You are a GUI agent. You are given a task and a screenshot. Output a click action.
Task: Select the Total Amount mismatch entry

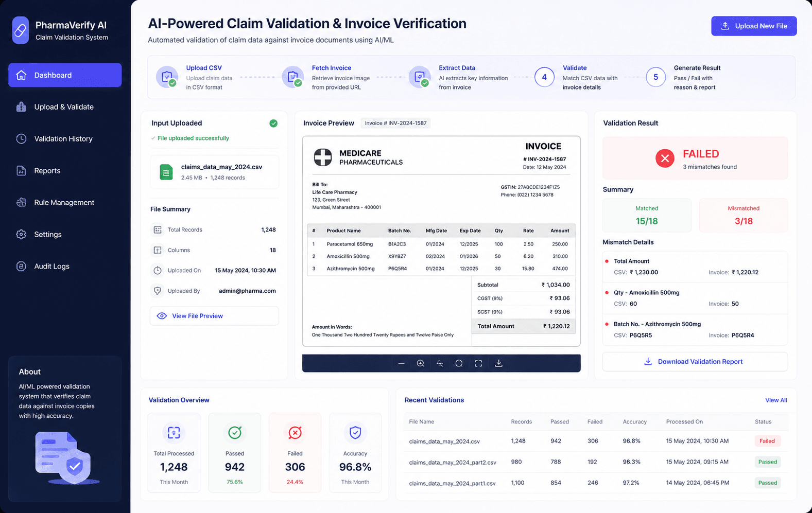coord(695,267)
